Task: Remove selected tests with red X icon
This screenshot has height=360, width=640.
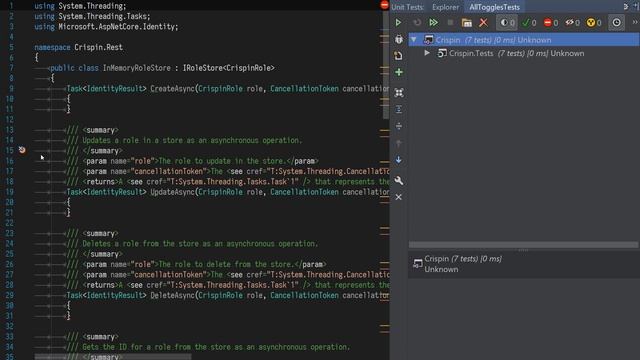Action: 483,23
